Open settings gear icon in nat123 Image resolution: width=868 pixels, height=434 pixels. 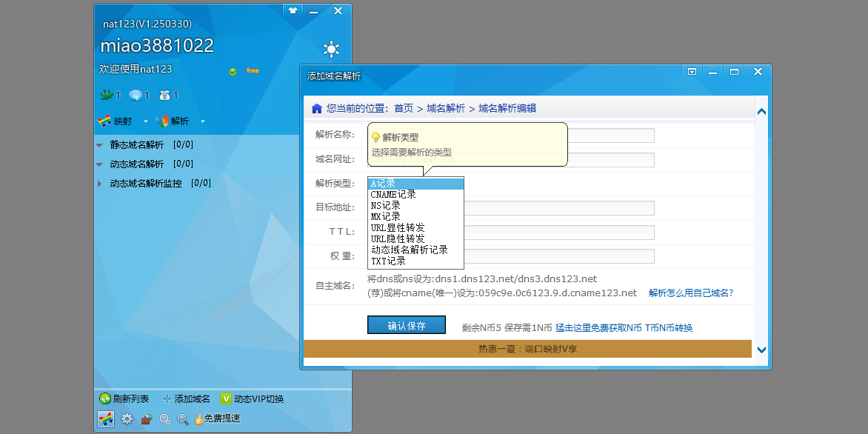pos(127,419)
